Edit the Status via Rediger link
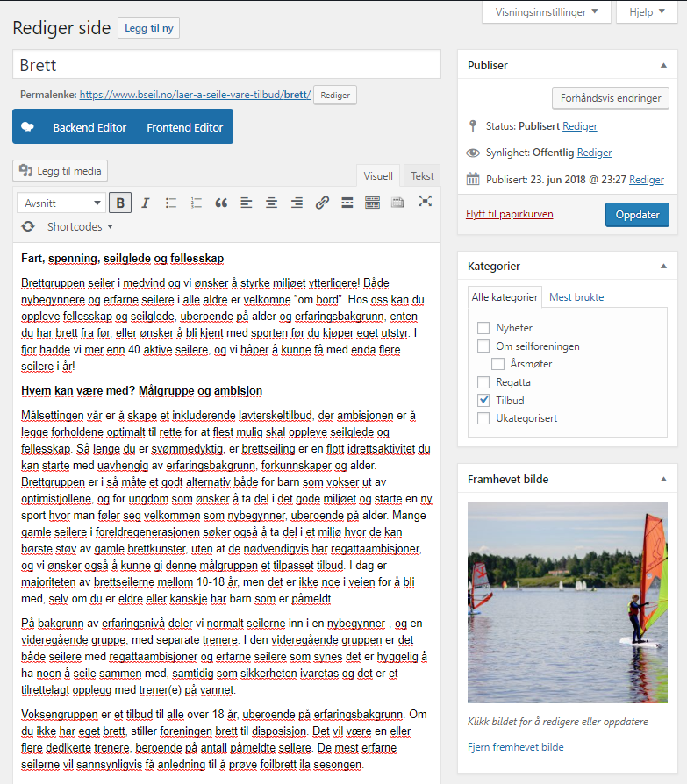The width and height of the screenshot is (687, 784). (579, 126)
